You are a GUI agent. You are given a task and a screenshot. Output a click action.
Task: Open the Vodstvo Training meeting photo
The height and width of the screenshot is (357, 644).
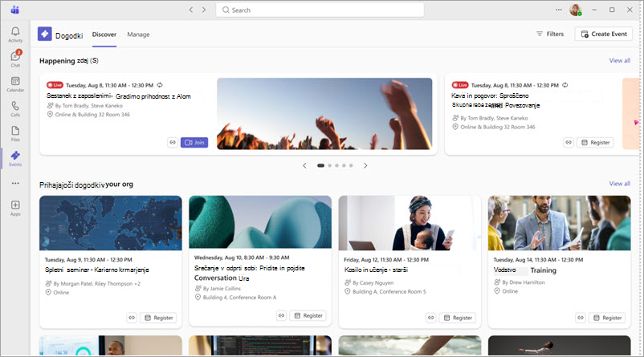coord(559,223)
